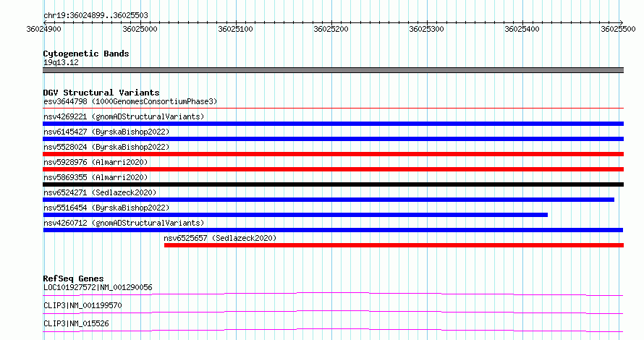Viewport: 644px width, 340px height.
Task: Click nsv4260712 gnomAD variant label
Action: pyautogui.click(x=124, y=223)
